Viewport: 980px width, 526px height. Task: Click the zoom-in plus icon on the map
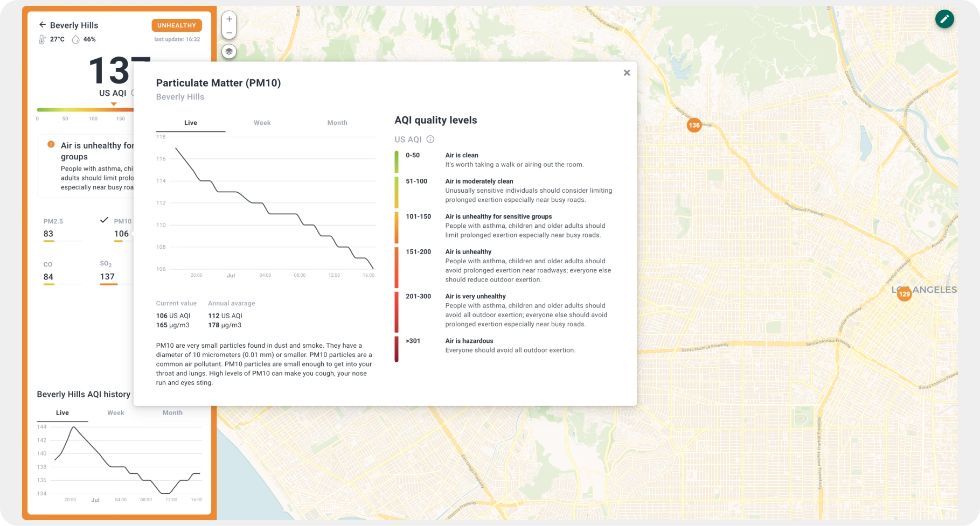(x=229, y=19)
